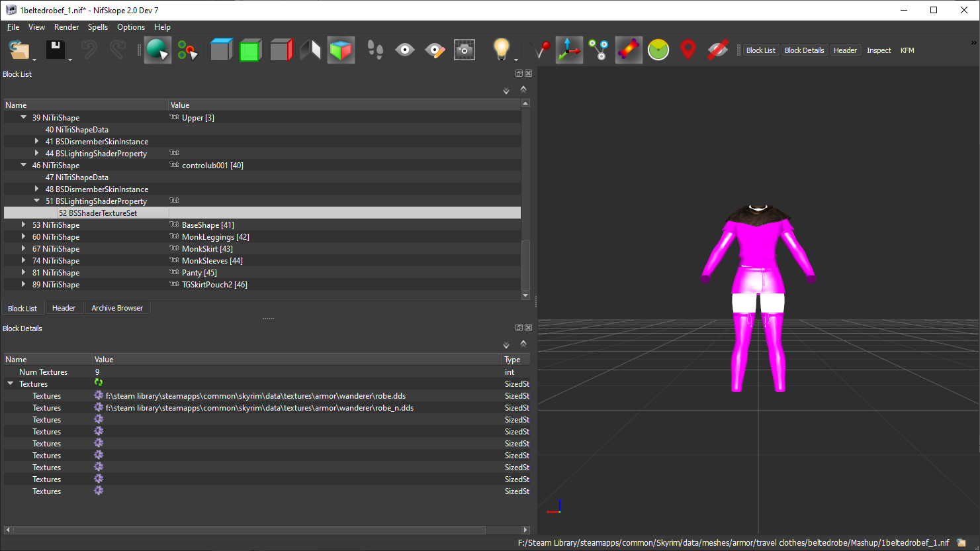Click the red map marker toolbar icon

coord(688,50)
